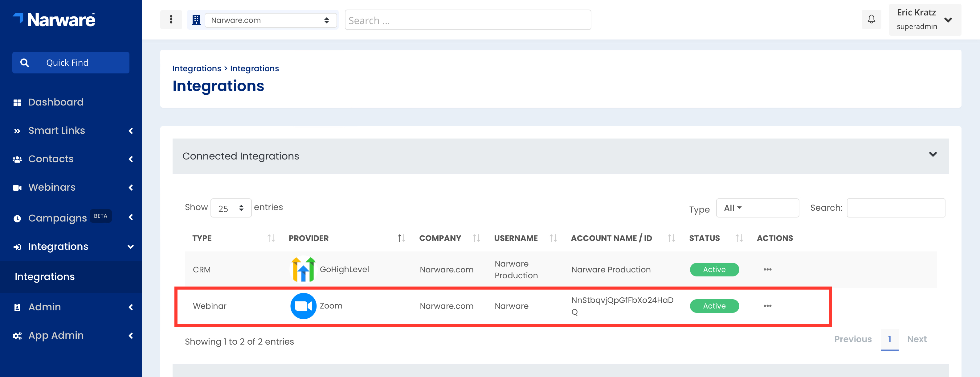Go to Previous page of table
This screenshot has width=980, height=377.
pyautogui.click(x=852, y=339)
